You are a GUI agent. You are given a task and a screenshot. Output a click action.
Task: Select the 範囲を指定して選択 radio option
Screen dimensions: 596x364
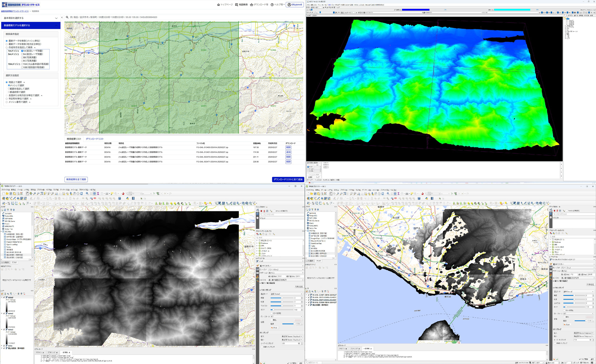9,89
